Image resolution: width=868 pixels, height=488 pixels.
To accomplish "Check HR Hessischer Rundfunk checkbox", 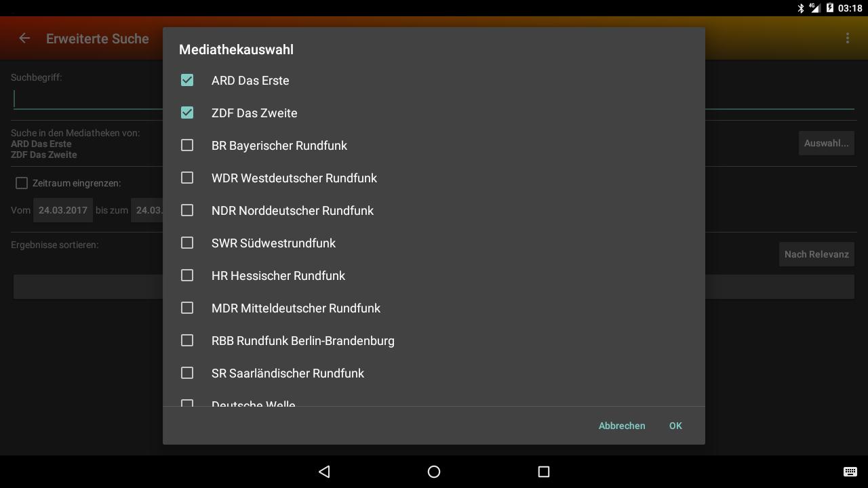I will tap(187, 275).
